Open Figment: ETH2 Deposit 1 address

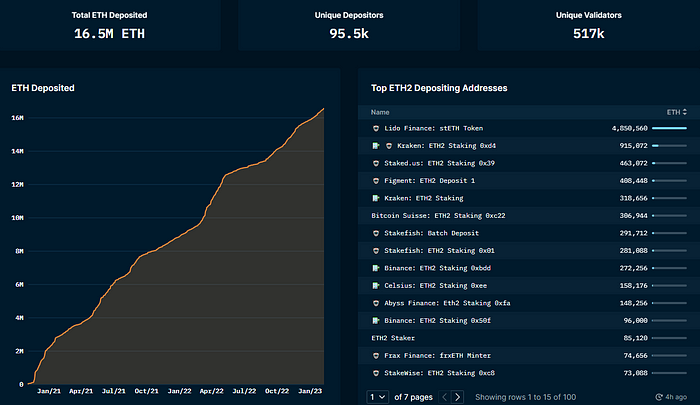coord(429,181)
